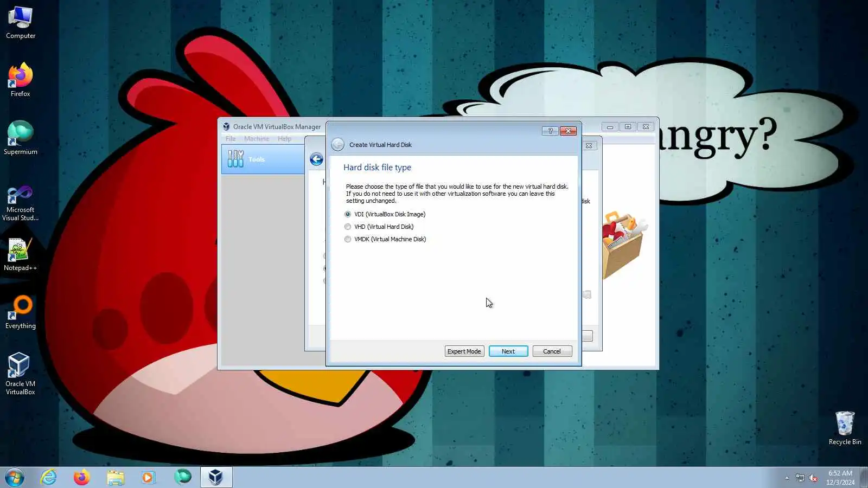The width and height of the screenshot is (868, 488).
Task: Pick the VMDK (Virtual Machine Disk) option
Action: pos(385,239)
